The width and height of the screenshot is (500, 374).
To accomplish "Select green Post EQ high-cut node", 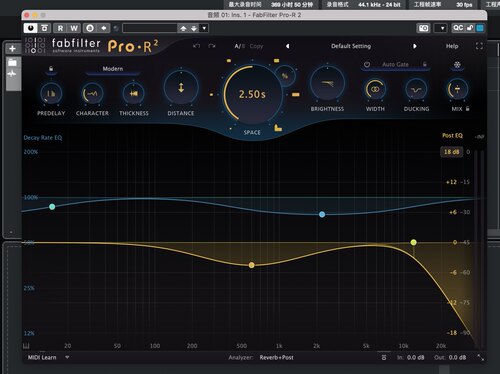I will click(413, 242).
